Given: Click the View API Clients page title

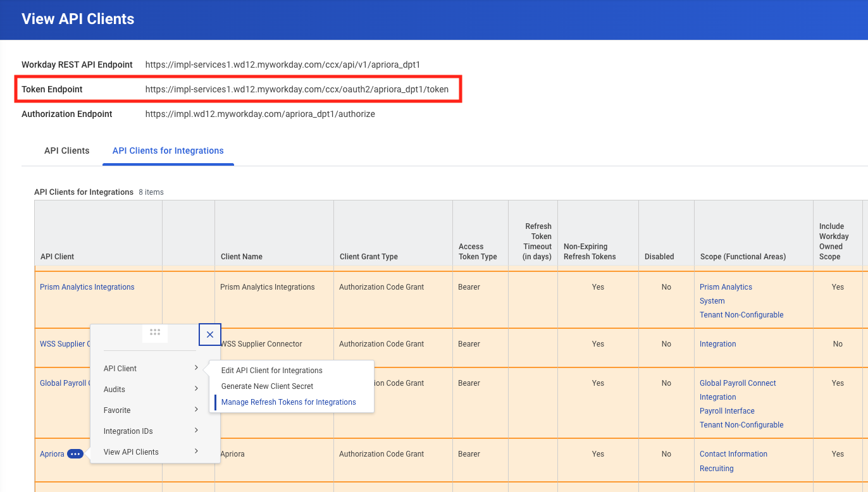Looking at the screenshot, I should click(x=78, y=19).
